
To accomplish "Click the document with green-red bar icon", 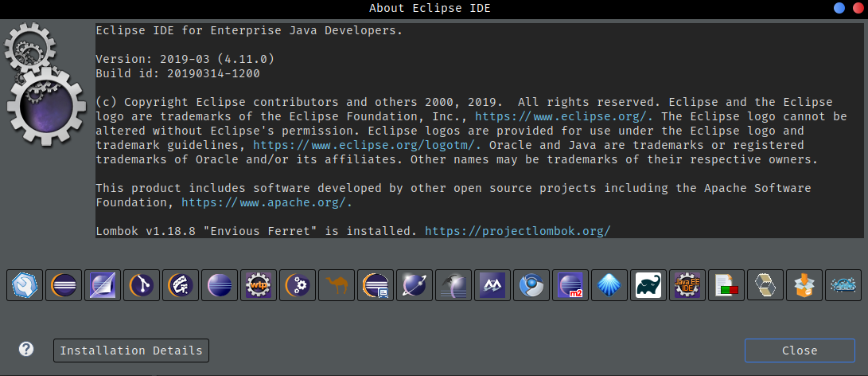I will (x=726, y=285).
